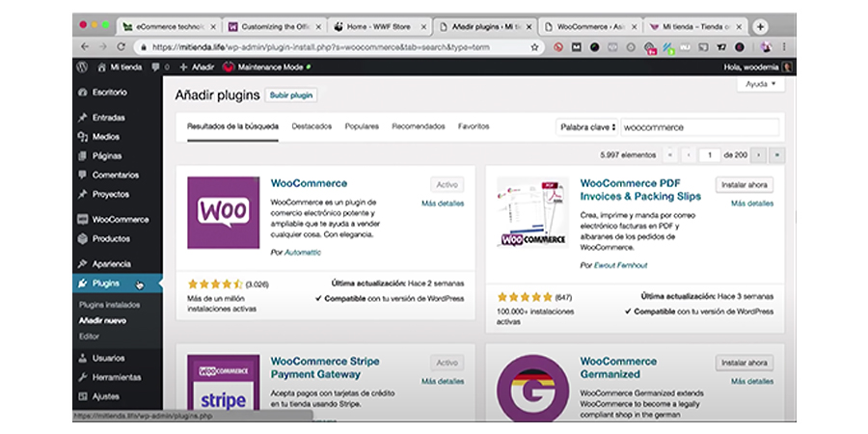This screenshot has height=434, width=868.
Task: Open the Palabra clave search type dropdown
Action: tap(586, 127)
